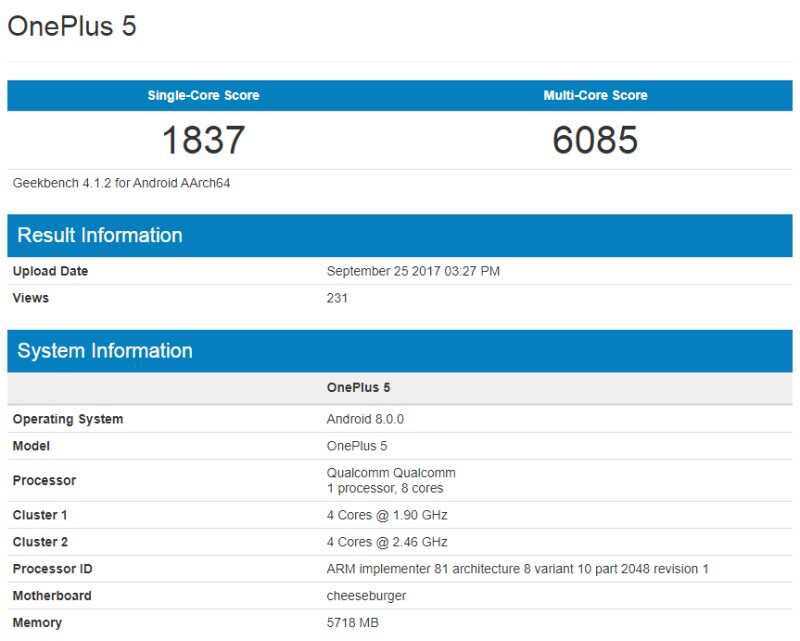Select the Operating System row
The height and width of the screenshot is (641, 800).
tap(68, 419)
